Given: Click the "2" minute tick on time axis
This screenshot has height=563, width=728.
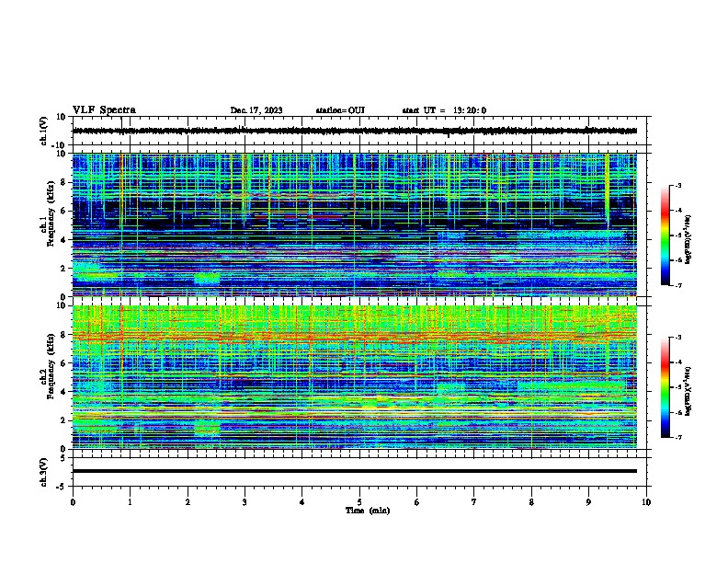Looking at the screenshot, I should [x=188, y=502].
